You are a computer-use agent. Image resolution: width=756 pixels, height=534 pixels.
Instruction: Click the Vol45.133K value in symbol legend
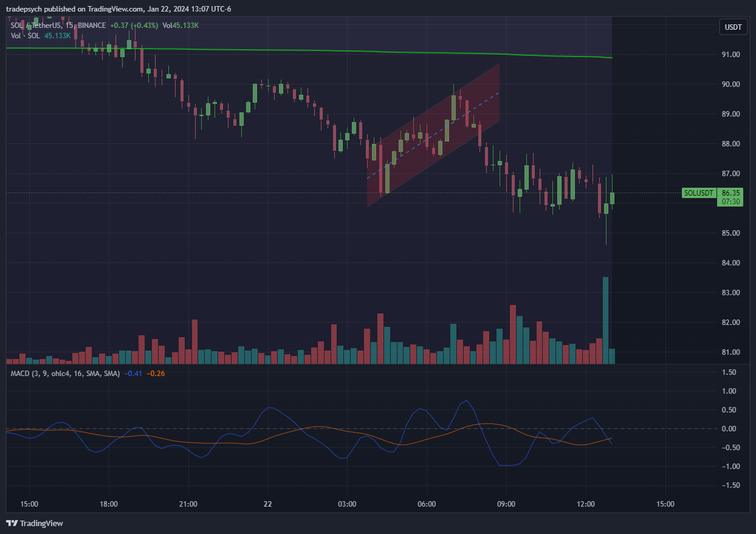(180, 26)
